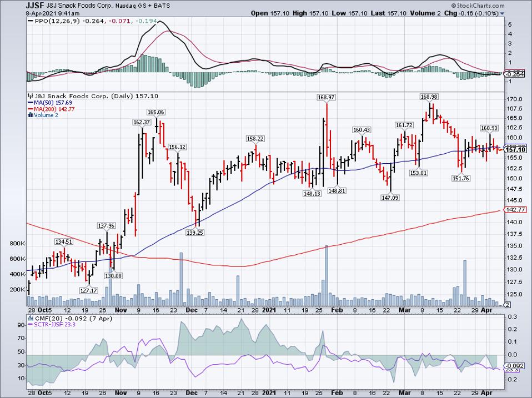Click Mar on the date axis below the CMF panel

tap(404, 393)
